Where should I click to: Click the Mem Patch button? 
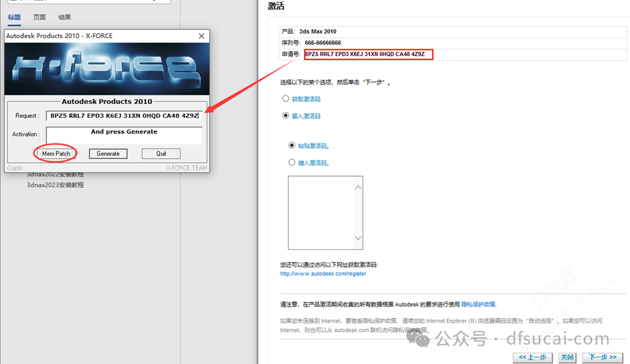click(x=56, y=153)
